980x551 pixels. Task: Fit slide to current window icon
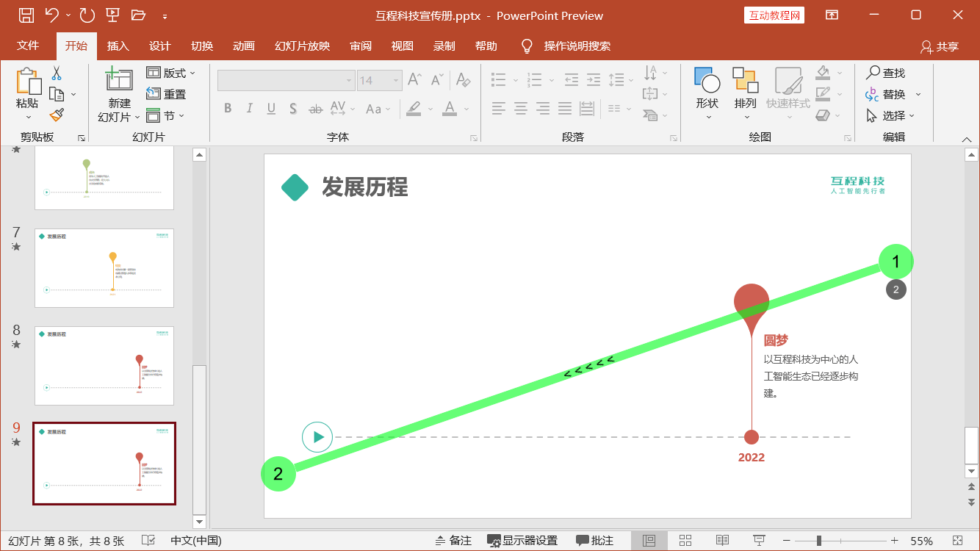tap(957, 541)
